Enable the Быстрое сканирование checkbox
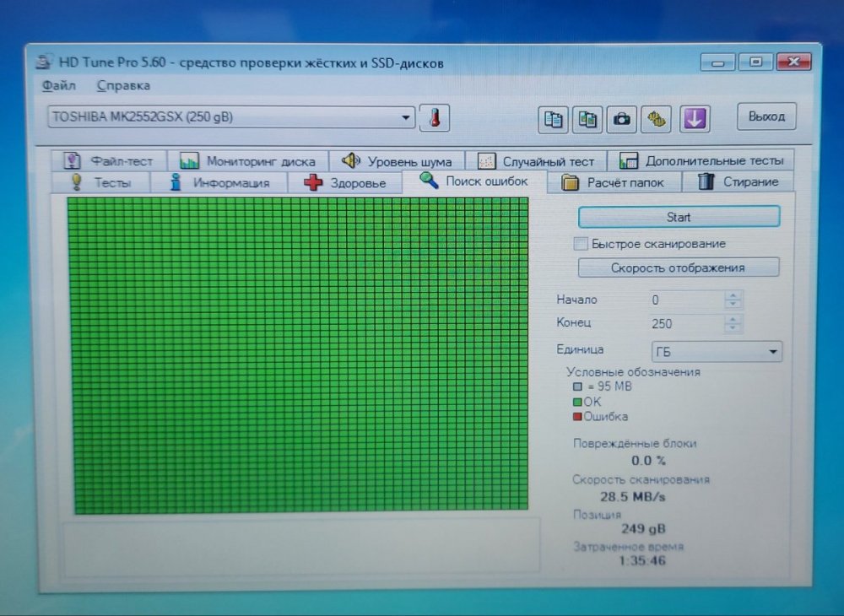Screen dimensions: 844x616 click(580, 244)
